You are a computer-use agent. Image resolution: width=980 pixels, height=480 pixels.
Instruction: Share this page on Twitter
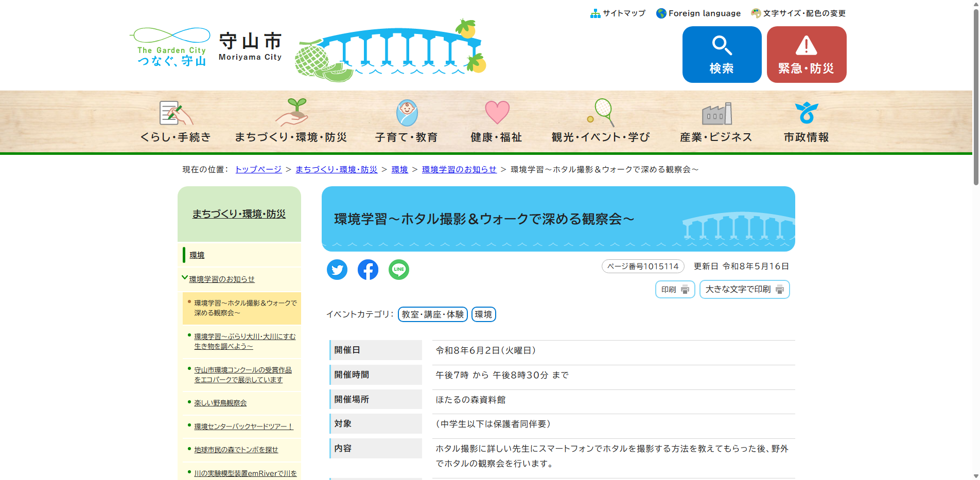click(337, 270)
